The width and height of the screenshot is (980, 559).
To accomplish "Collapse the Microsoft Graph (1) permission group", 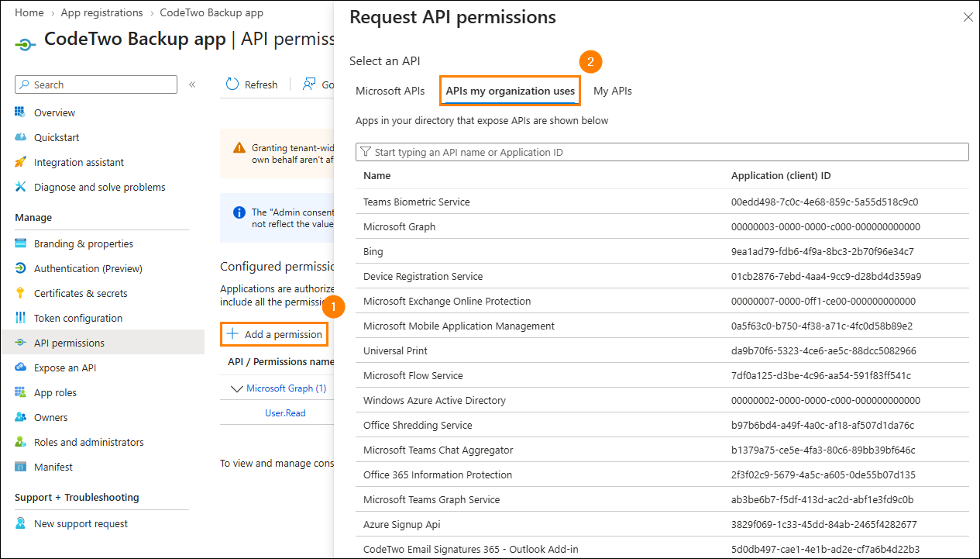I will 237,388.
